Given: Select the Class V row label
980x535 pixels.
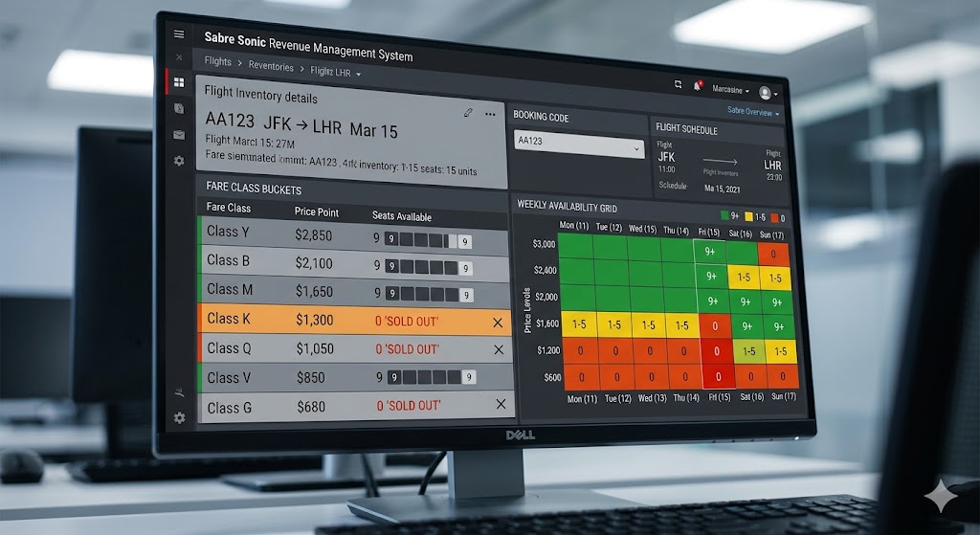Looking at the screenshot, I should pos(229,377).
